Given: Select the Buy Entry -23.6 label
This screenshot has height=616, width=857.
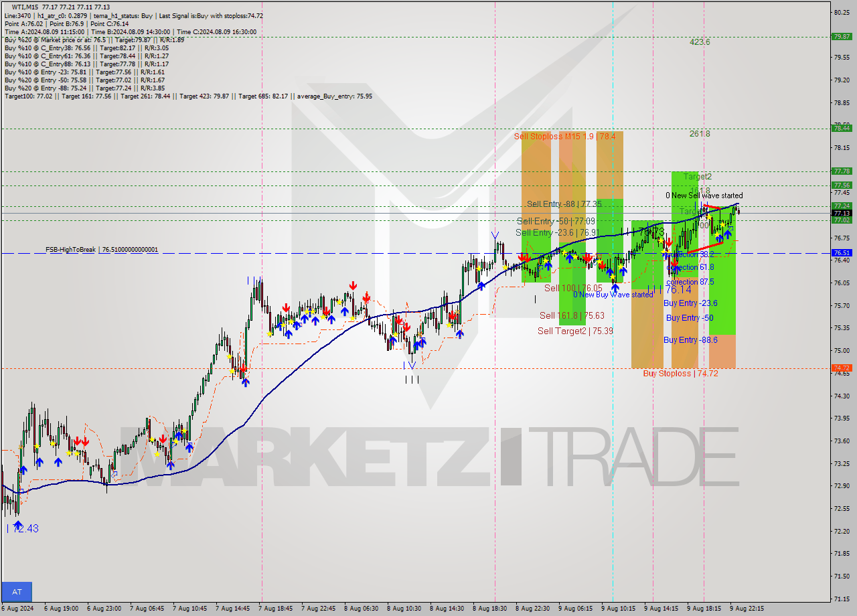Looking at the screenshot, I should click(x=690, y=303).
